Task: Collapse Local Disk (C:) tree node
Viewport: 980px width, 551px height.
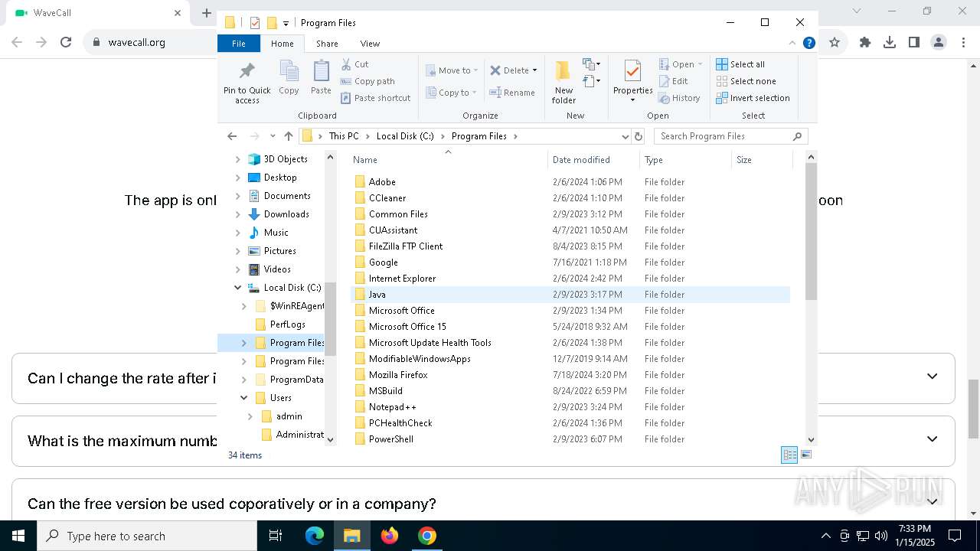Action: pyautogui.click(x=237, y=288)
